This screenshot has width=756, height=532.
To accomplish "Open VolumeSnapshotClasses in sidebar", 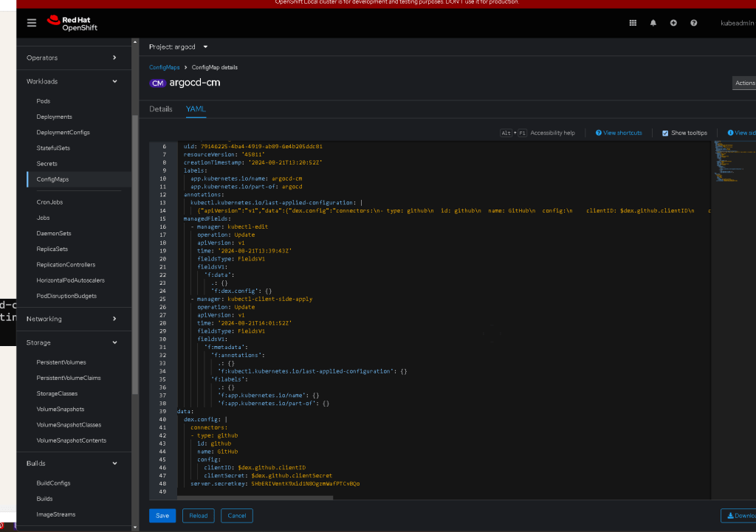I will coord(69,425).
